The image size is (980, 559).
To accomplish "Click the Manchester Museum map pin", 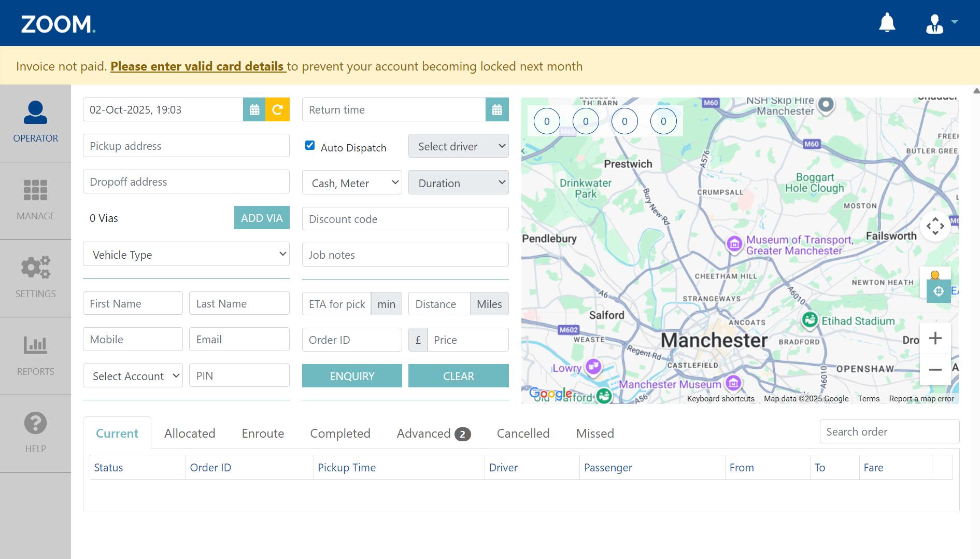I will click(733, 383).
